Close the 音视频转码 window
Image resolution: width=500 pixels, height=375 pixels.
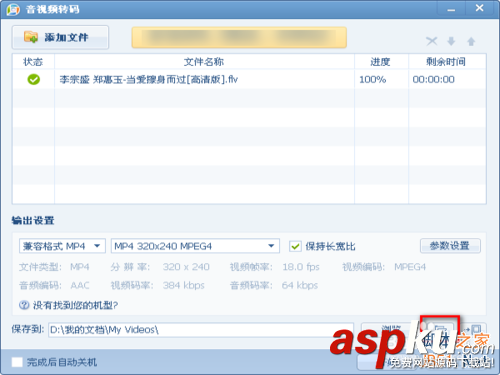point(479,8)
